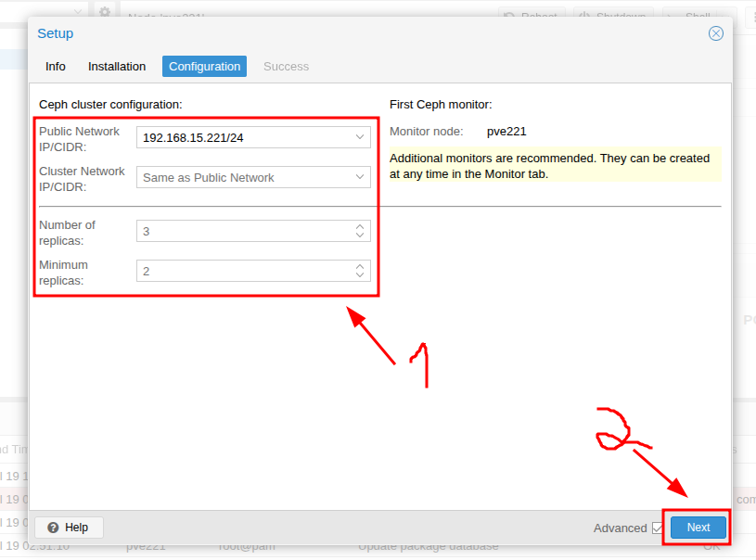
Task: Select the monitor node value pve221
Action: (506, 132)
